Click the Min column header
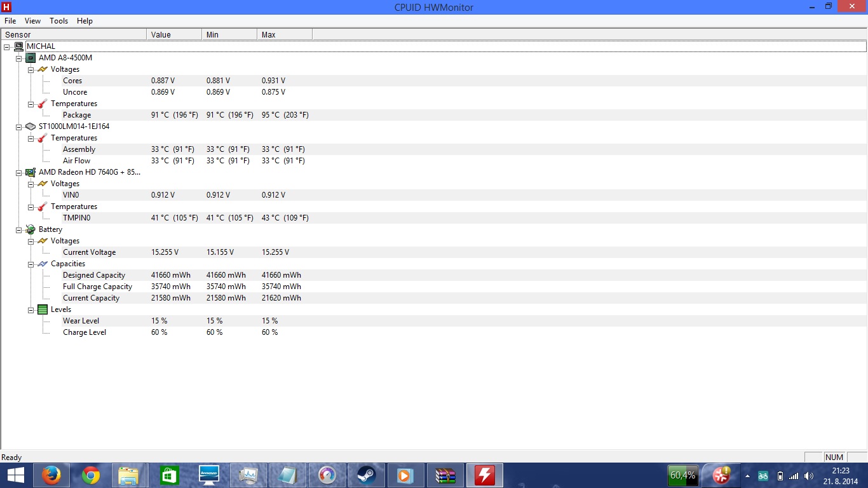 click(229, 34)
